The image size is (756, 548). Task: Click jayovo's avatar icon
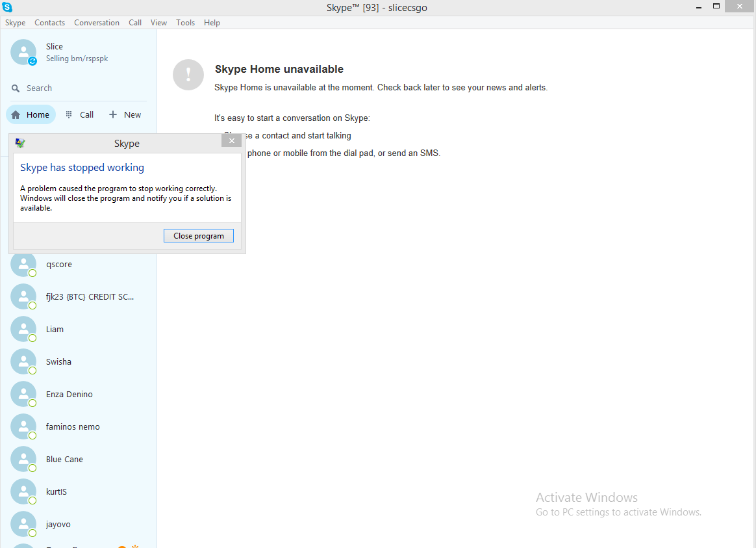click(23, 524)
